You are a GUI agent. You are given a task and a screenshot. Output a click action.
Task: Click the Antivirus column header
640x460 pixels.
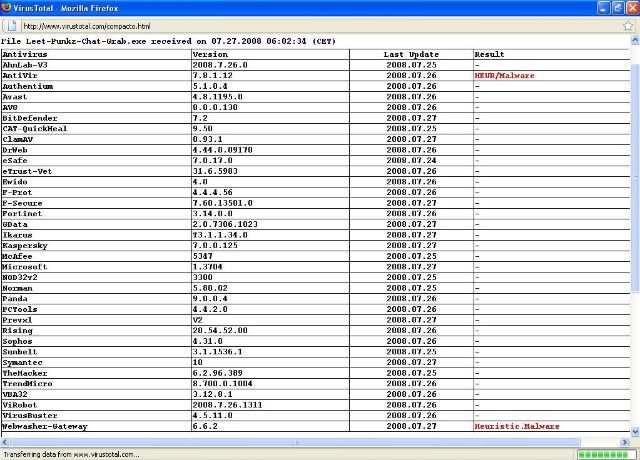(25, 54)
